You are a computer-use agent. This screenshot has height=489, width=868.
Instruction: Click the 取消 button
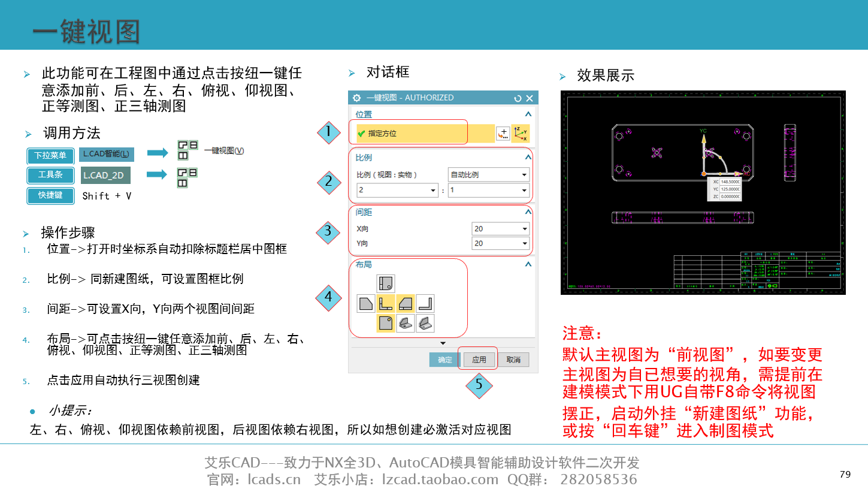pos(513,360)
